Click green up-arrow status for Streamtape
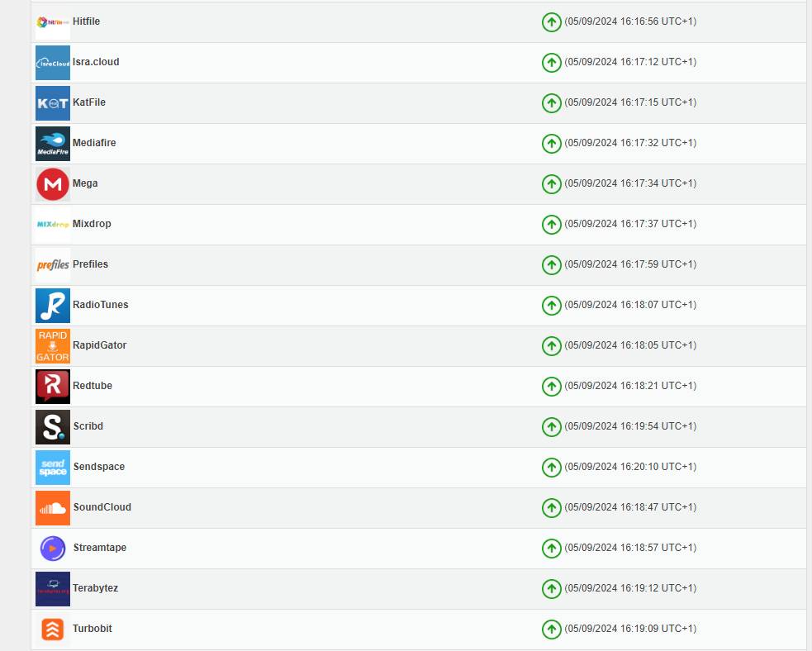 [552, 549]
